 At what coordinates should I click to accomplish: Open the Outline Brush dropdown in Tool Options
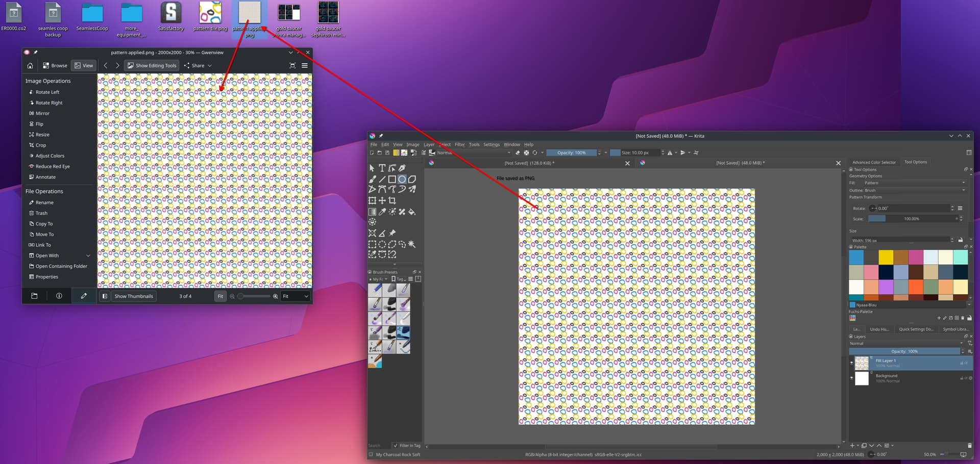(915, 190)
